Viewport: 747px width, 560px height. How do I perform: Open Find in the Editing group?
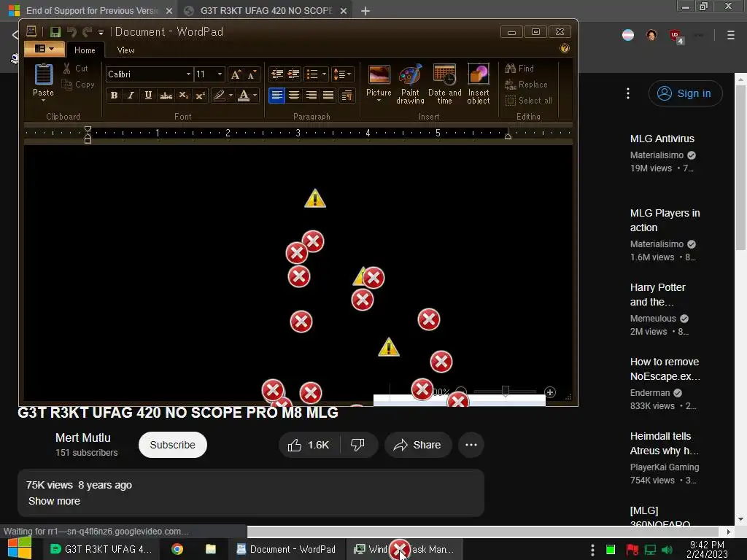519,69
